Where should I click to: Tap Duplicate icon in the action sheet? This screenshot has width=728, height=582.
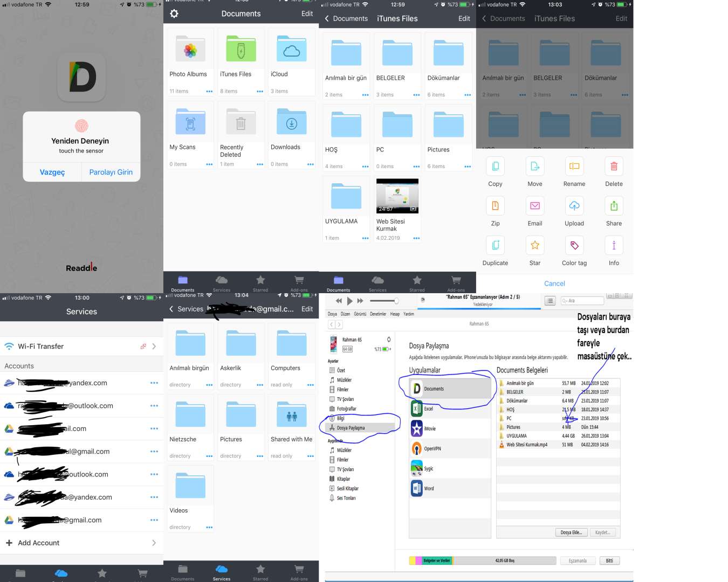[495, 245]
